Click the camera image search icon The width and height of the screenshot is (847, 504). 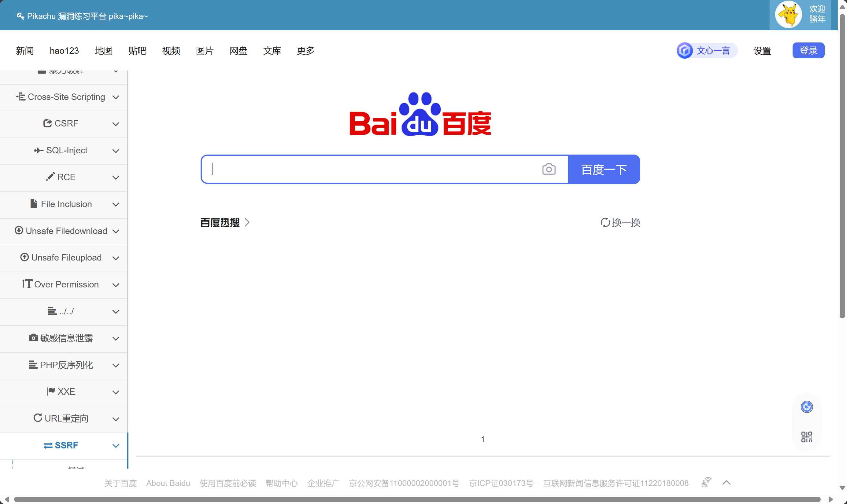(549, 169)
